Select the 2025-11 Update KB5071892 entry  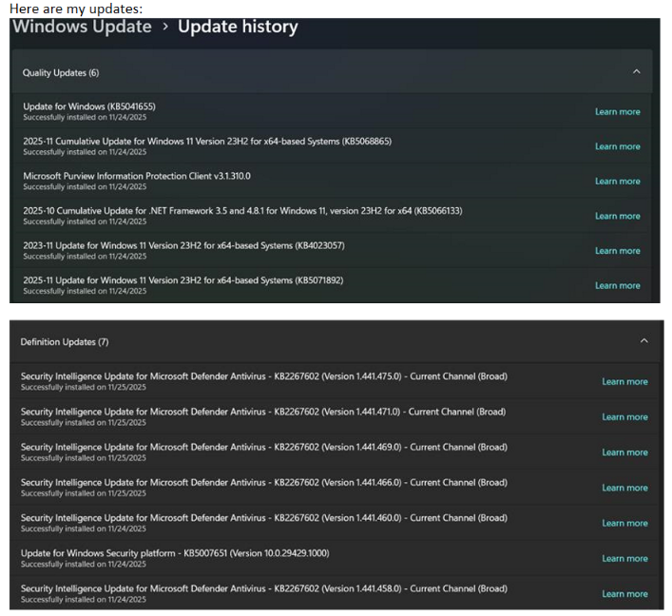pyautogui.click(x=332, y=284)
